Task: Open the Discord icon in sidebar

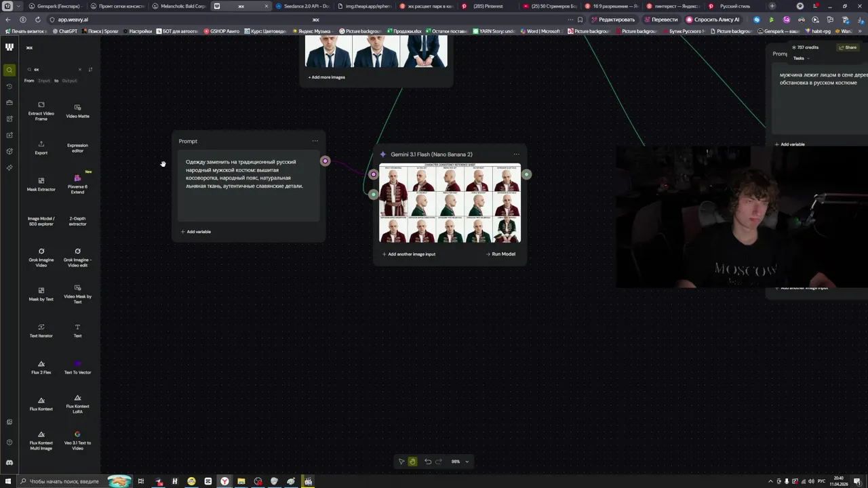Action: (9, 462)
